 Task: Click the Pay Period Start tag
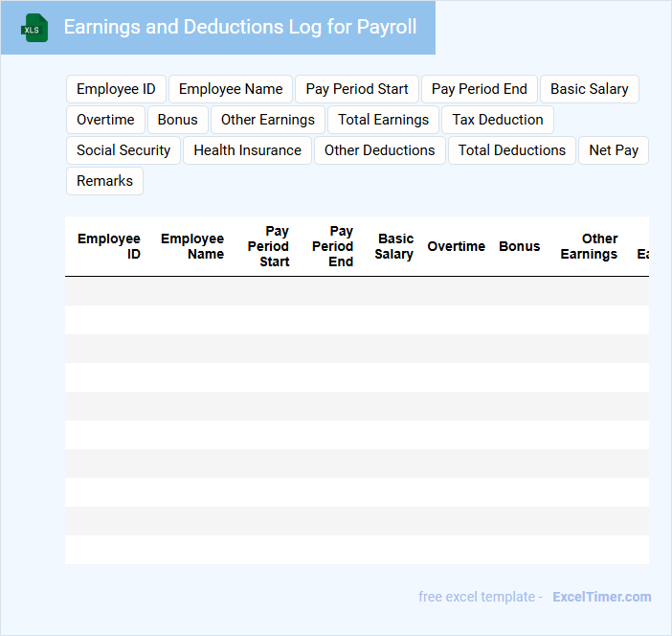click(x=357, y=89)
